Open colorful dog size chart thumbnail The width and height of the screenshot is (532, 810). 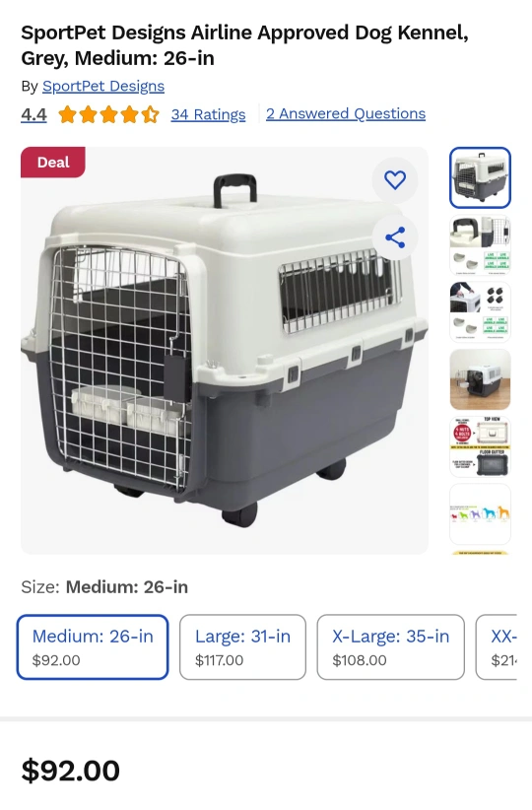(x=480, y=513)
